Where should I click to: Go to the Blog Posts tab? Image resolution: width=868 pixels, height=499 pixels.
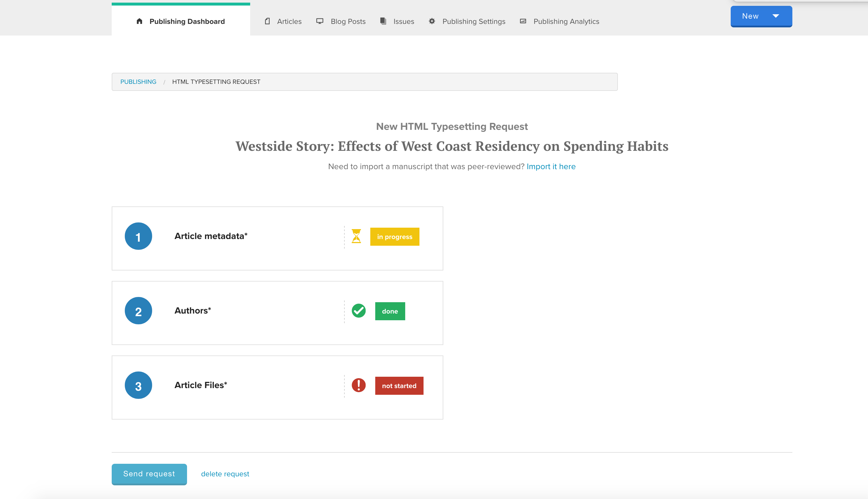(x=341, y=21)
